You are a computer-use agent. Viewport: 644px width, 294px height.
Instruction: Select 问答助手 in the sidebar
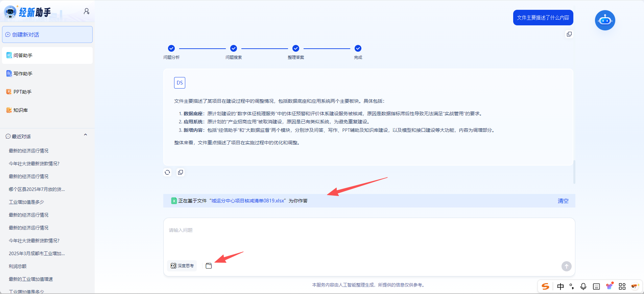click(47, 55)
